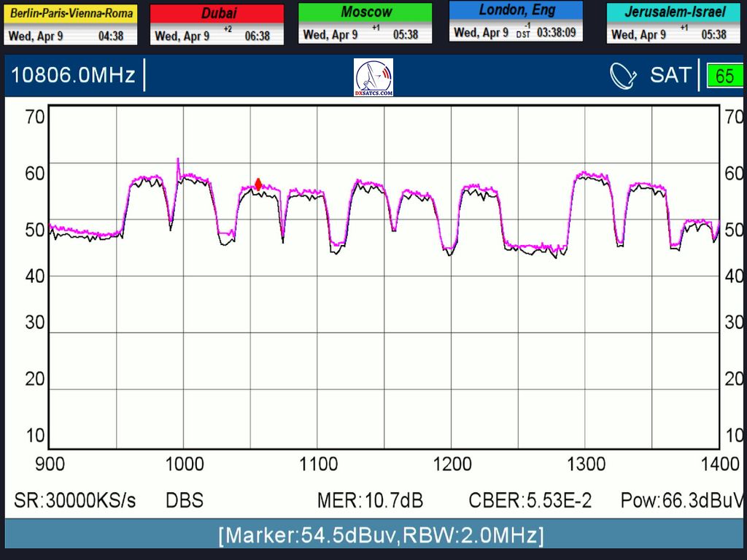
Task: Select the SR:30000KS/s symbol rate readout
Action: [74, 501]
